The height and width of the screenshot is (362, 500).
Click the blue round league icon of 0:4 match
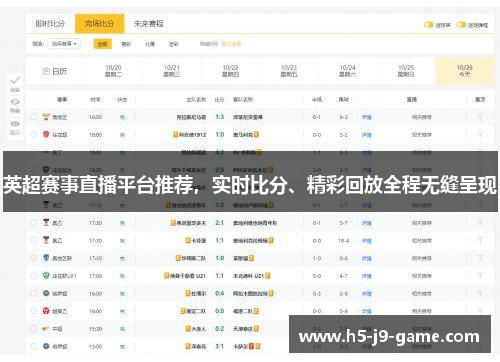point(46,293)
